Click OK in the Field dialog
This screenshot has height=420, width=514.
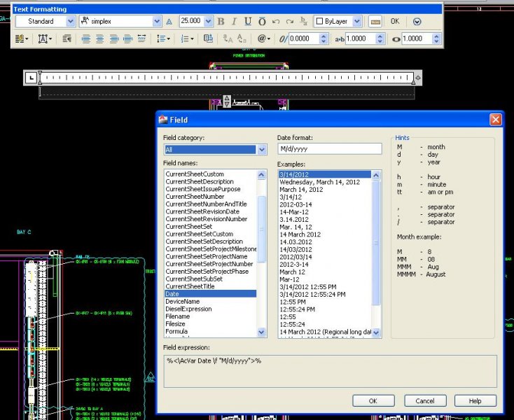pyautogui.click(x=373, y=401)
